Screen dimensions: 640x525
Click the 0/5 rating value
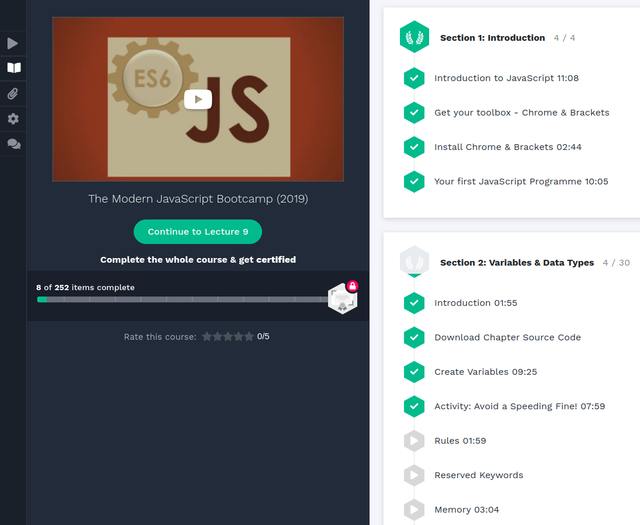click(263, 336)
